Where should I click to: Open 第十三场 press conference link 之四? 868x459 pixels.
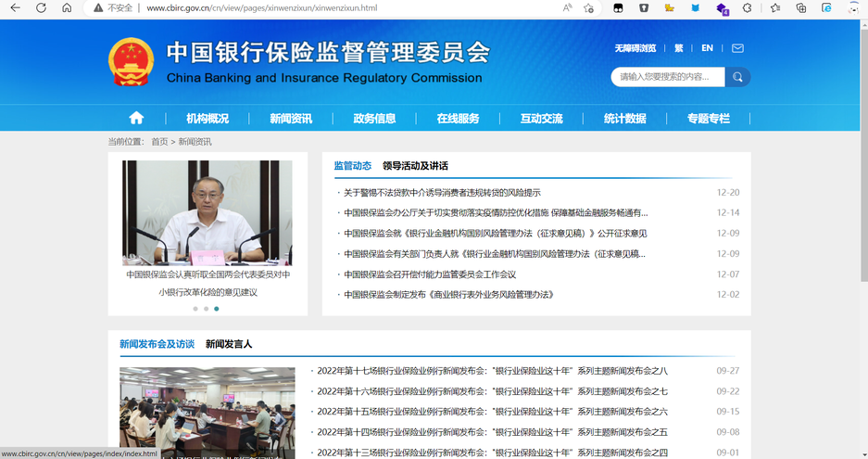pos(492,453)
